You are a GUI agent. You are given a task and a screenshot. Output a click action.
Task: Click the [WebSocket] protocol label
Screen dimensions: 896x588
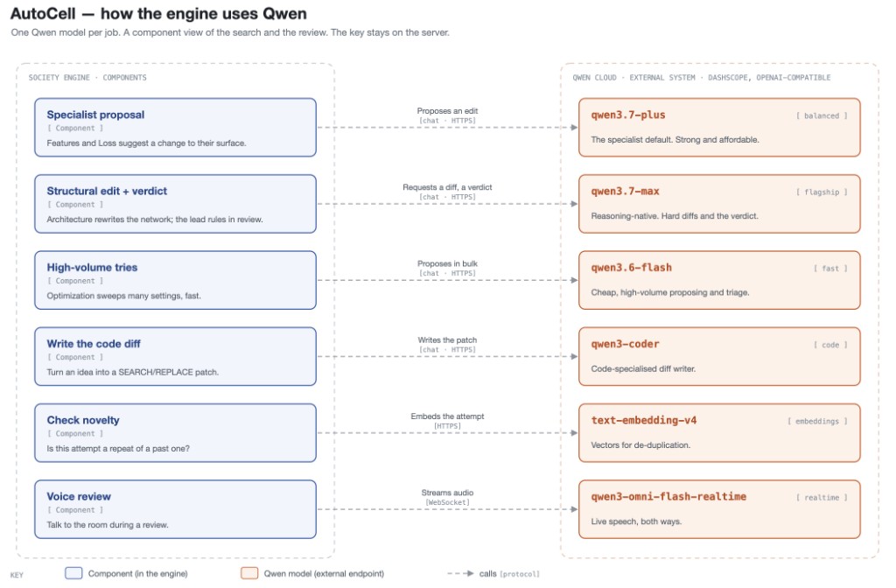point(447,503)
